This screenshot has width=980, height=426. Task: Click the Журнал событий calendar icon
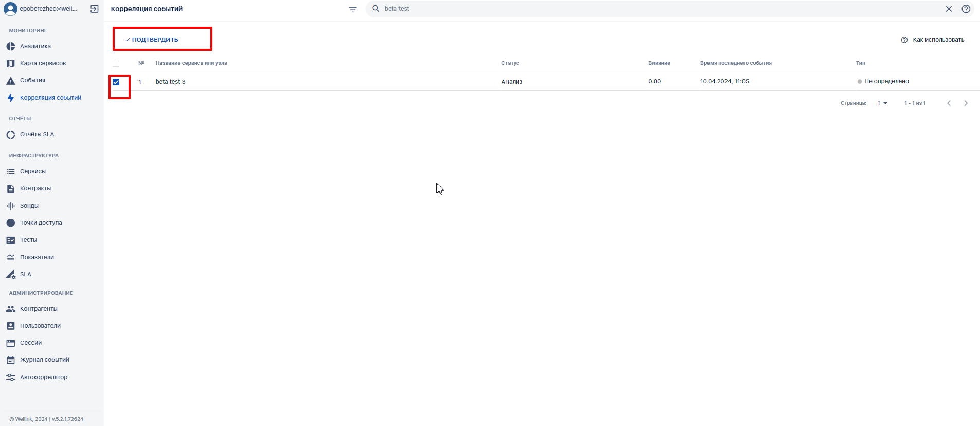pyautogui.click(x=11, y=360)
